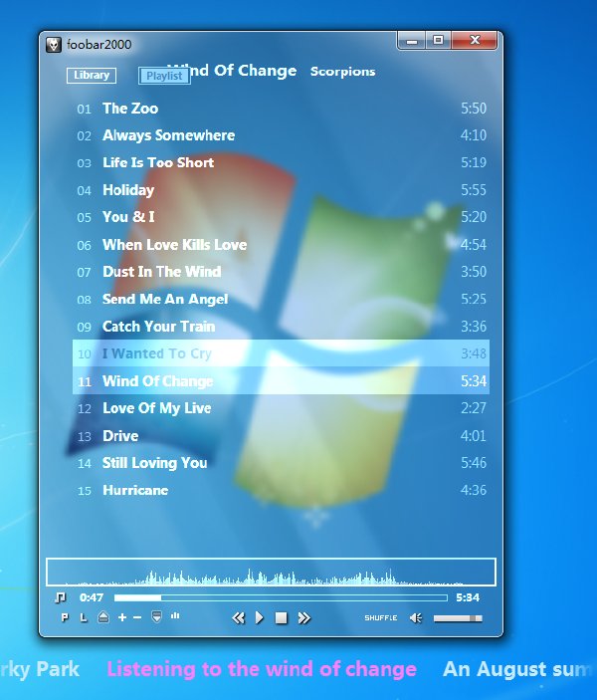The width and height of the screenshot is (597, 700).
Task: Select track 12 Love Of My Live
Action: coord(282,408)
